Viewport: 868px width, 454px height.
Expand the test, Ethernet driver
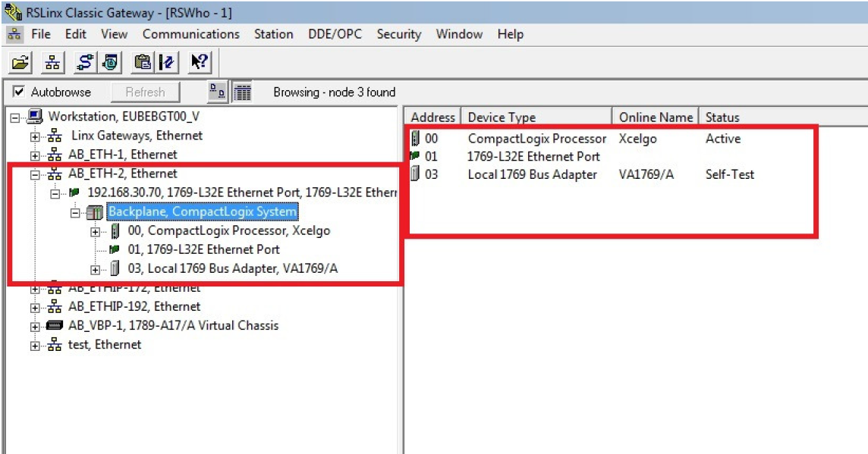point(35,346)
